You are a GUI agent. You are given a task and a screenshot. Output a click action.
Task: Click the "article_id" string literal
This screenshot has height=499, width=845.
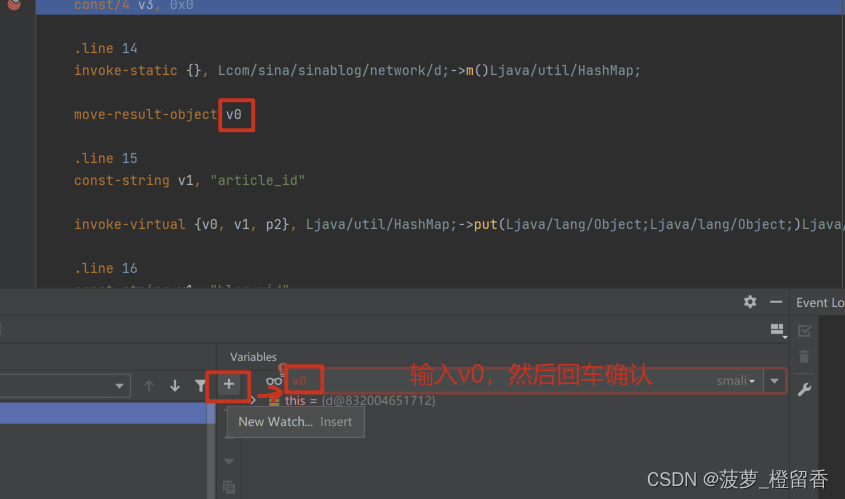[x=258, y=181]
